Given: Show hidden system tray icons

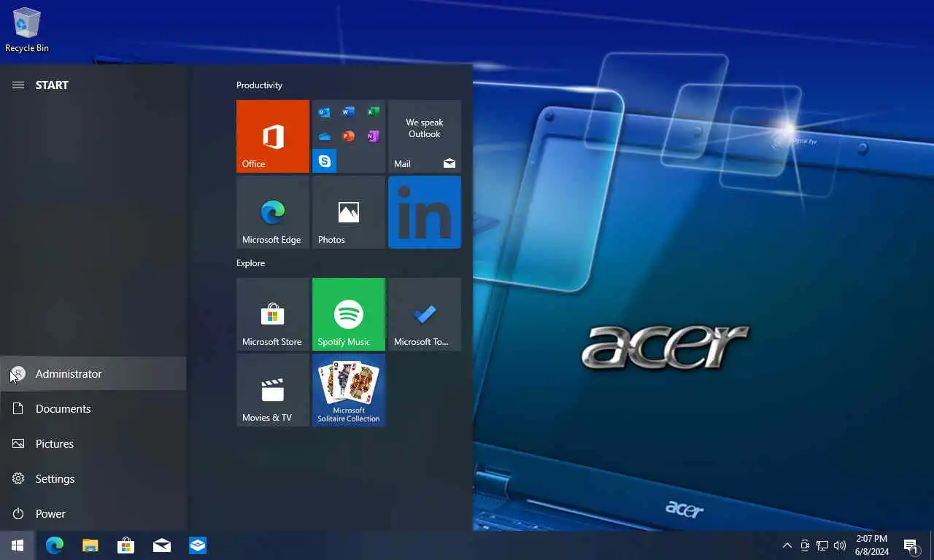Looking at the screenshot, I should (787, 545).
